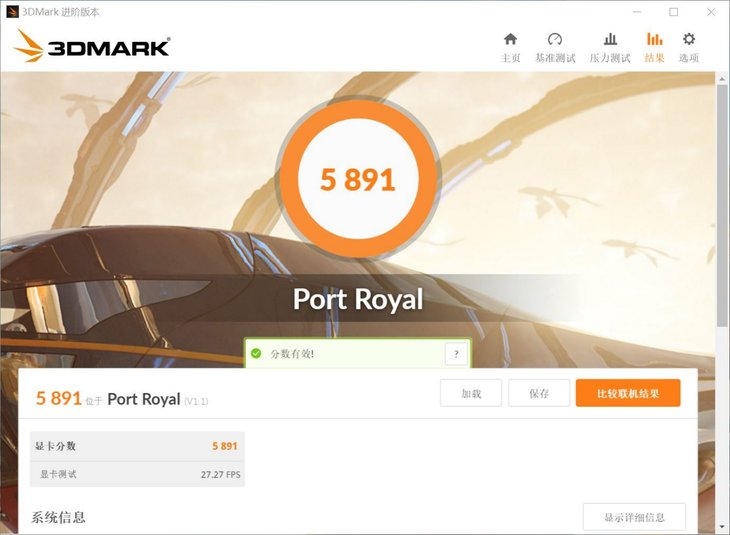This screenshot has height=535, width=730.
Task: Click the vertical scrollbar thumb
Action: click(722, 207)
